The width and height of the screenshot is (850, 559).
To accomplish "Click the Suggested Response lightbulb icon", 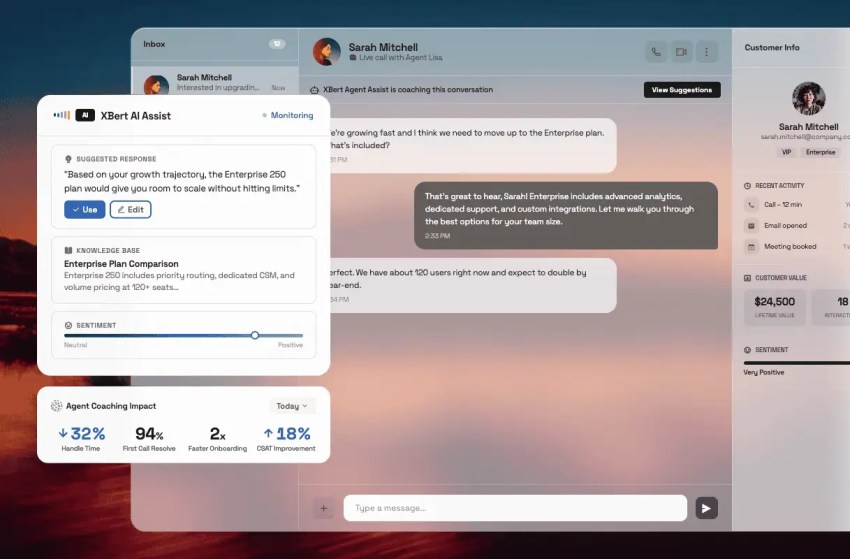I will pos(68,159).
